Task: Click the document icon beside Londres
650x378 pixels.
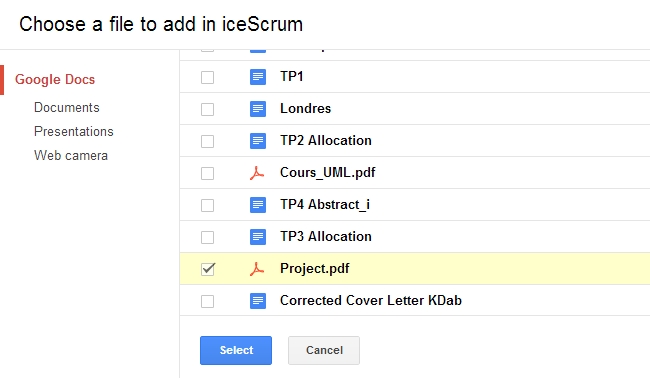Action: [258, 109]
